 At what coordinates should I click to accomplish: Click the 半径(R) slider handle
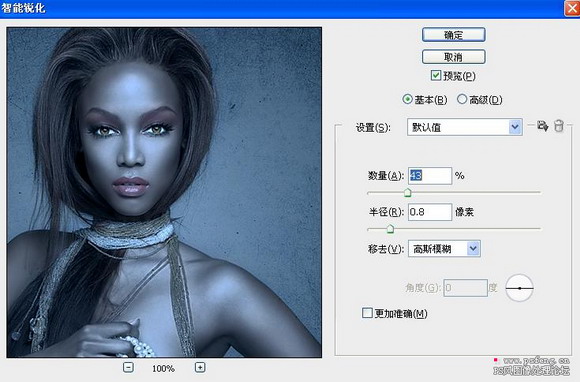coord(390,229)
